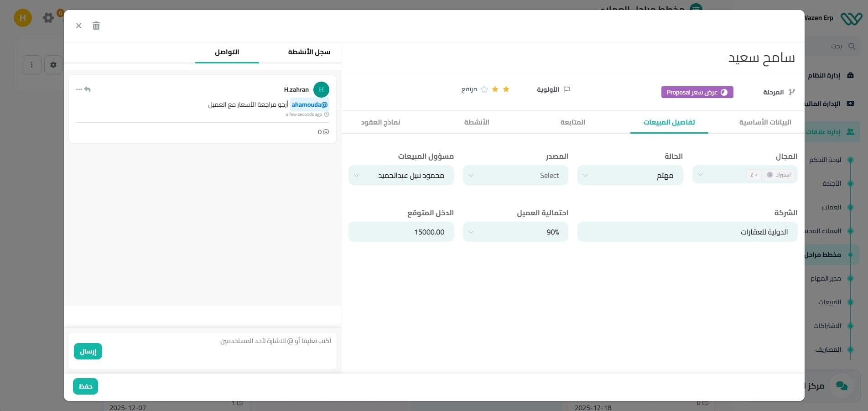This screenshot has width=868, height=411.
Task: Remove the استيراد tag from المجال field
Action: (770, 175)
